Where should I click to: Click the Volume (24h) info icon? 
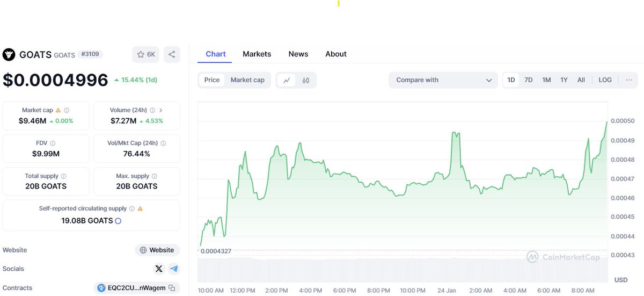click(152, 110)
